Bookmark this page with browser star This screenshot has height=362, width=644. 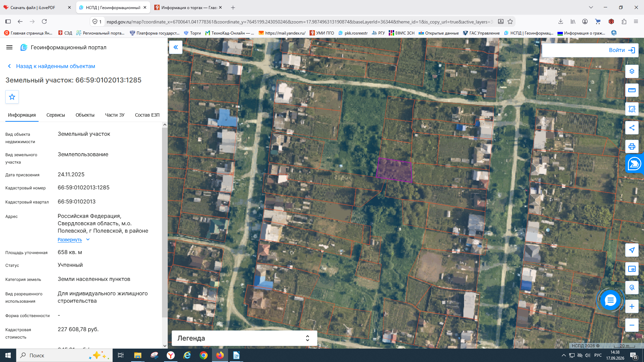pyautogui.click(x=510, y=21)
